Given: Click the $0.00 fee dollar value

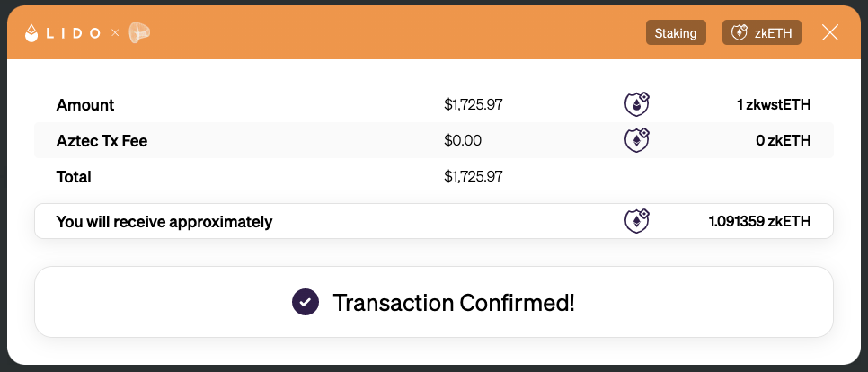Looking at the screenshot, I should click(x=463, y=140).
